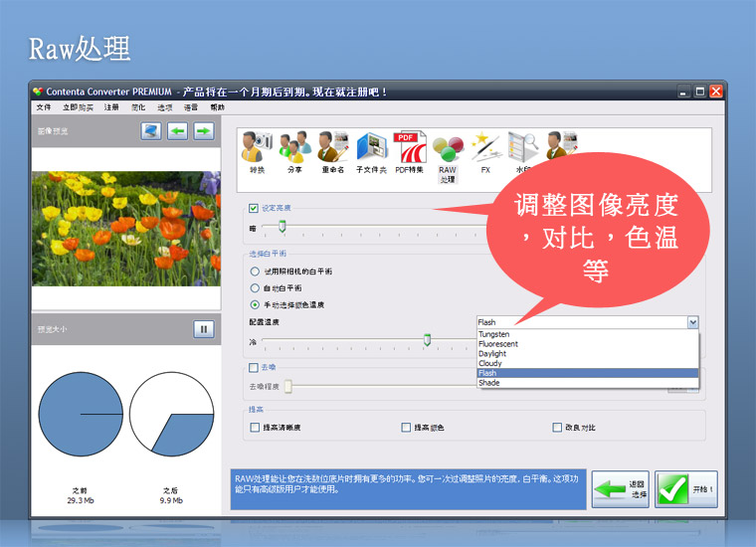Click the fullscreen preview monitor icon
The height and width of the screenshot is (547, 756).
(151, 131)
